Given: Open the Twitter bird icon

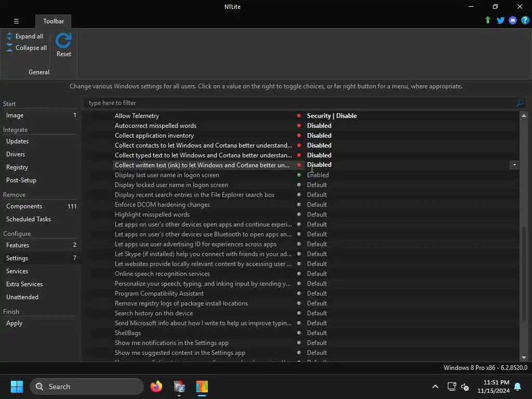Looking at the screenshot, I should pos(500,20).
